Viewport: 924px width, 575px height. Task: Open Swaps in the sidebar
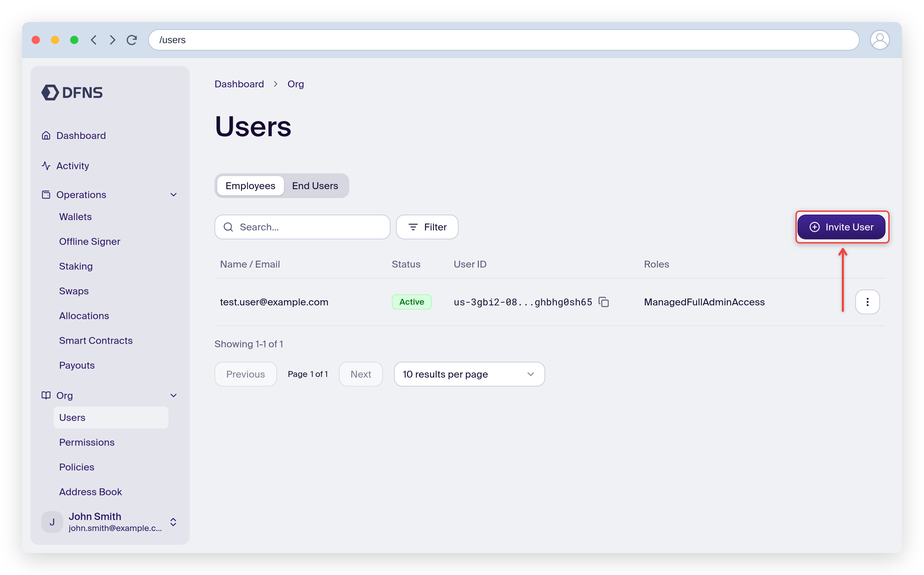click(74, 291)
